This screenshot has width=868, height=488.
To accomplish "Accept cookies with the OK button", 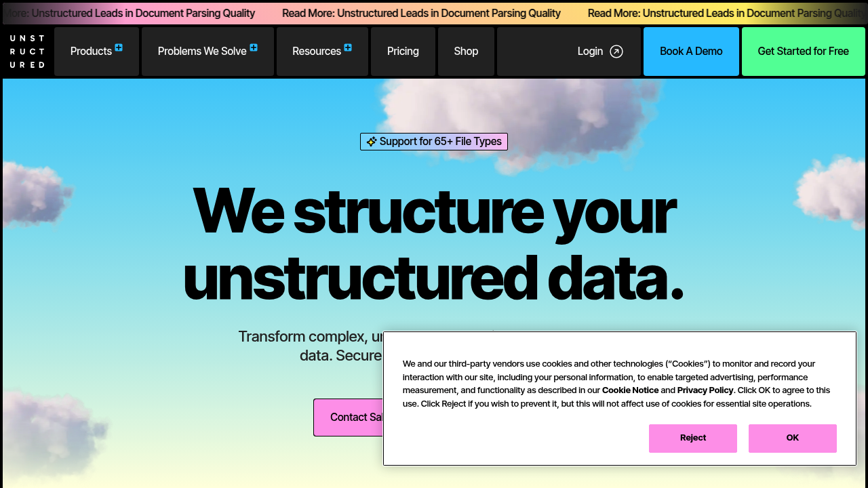I will (793, 439).
